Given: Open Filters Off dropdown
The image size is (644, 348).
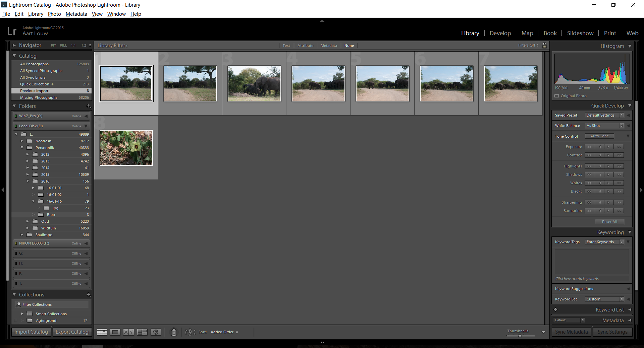Looking at the screenshot, I should coord(528,45).
